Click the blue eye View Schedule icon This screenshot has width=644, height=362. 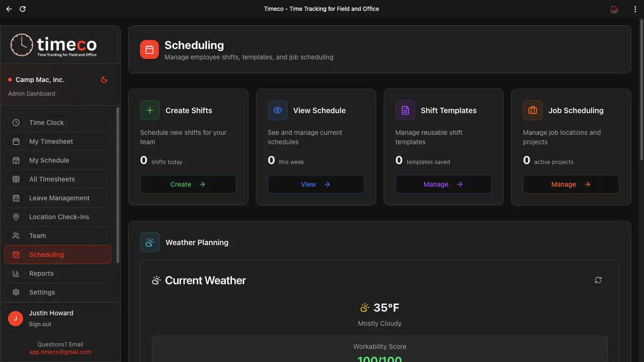click(x=278, y=110)
